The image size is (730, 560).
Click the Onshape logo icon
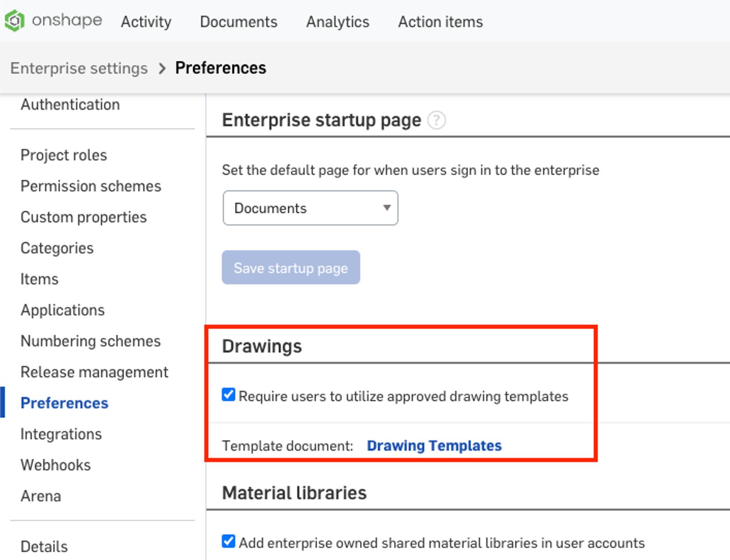click(x=14, y=21)
